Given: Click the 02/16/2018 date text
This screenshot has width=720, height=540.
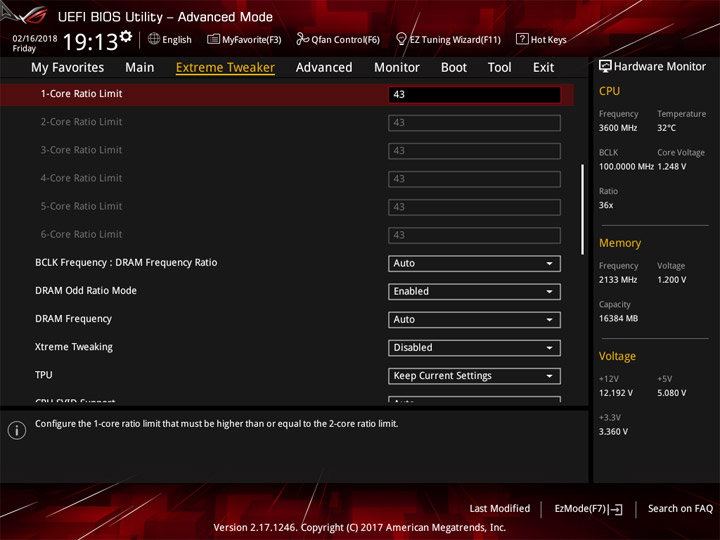Looking at the screenshot, I should pos(34,39).
